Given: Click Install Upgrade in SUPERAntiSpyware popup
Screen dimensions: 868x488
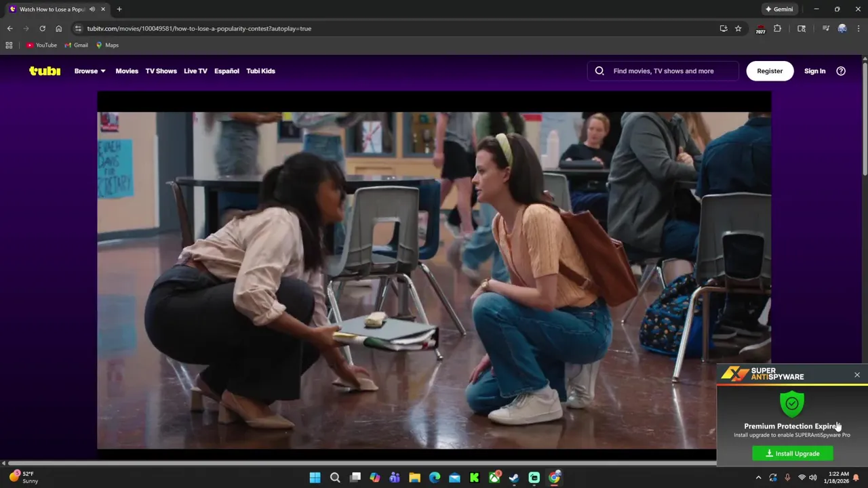Looking at the screenshot, I should coord(793,453).
